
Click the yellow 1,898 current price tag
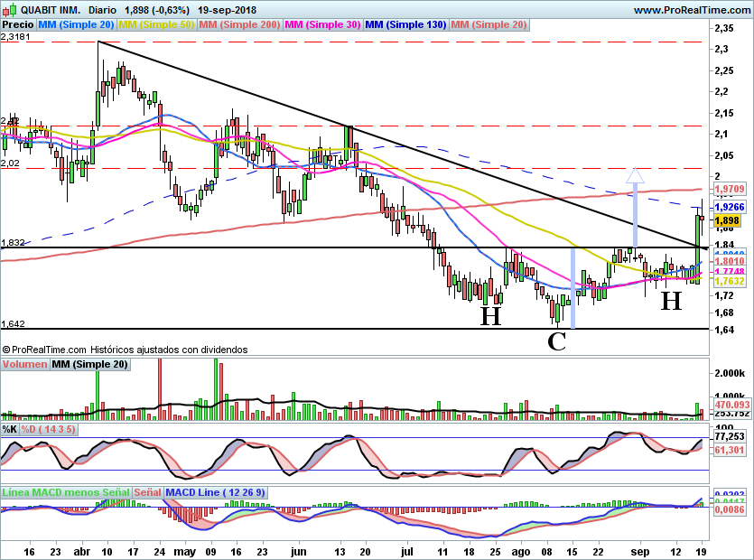click(727, 220)
